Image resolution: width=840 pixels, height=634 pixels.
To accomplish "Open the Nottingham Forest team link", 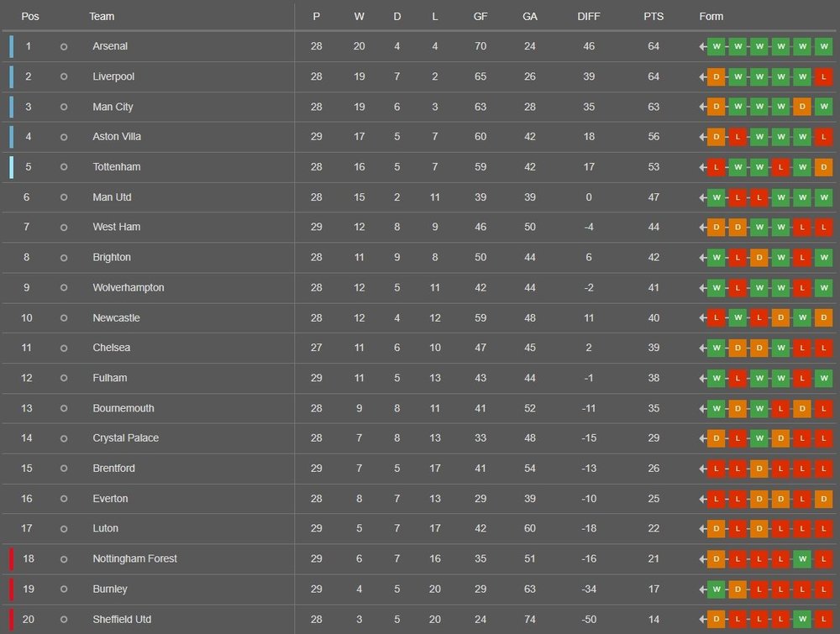I will (x=134, y=559).
